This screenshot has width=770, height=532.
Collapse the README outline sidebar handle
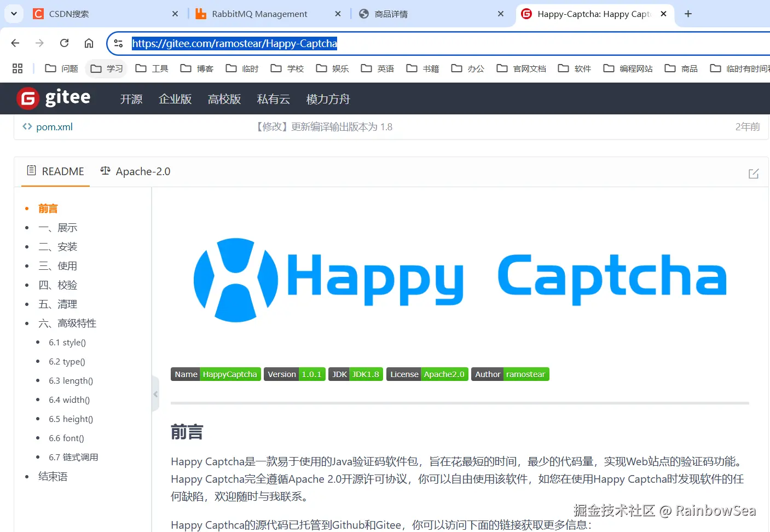[155, 394]
